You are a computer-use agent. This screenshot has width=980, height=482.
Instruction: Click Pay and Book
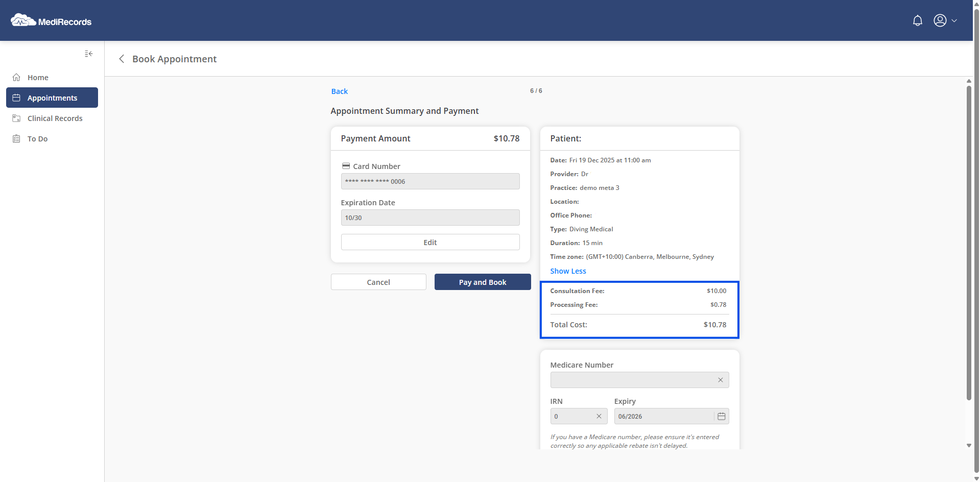pyautogui.click(x=483, y=282)
